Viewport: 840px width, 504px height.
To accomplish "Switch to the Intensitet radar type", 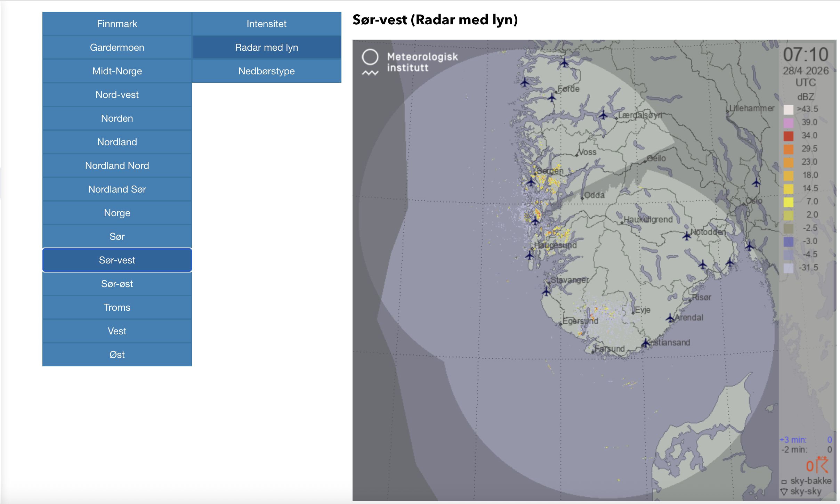I will 267,24.
